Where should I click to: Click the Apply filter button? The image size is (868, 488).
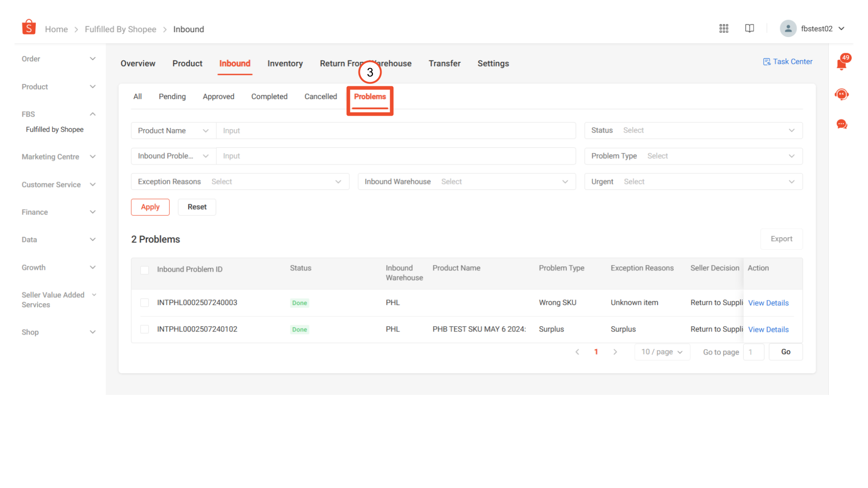pos(150,207)
